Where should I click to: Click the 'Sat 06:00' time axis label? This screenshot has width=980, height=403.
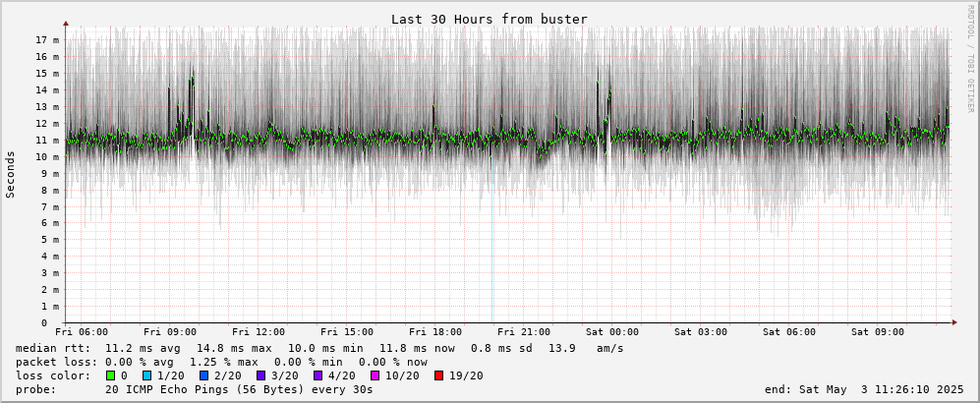pos(789,332)
